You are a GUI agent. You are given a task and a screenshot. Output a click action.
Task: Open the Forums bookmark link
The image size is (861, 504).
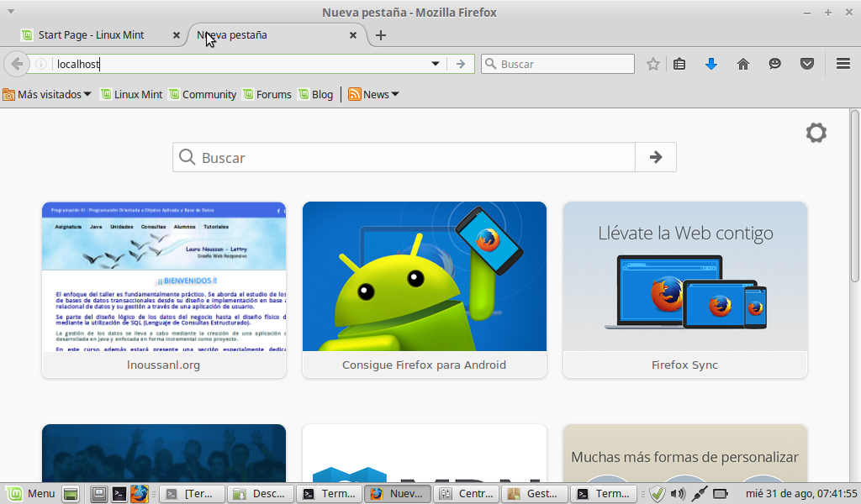267,94
